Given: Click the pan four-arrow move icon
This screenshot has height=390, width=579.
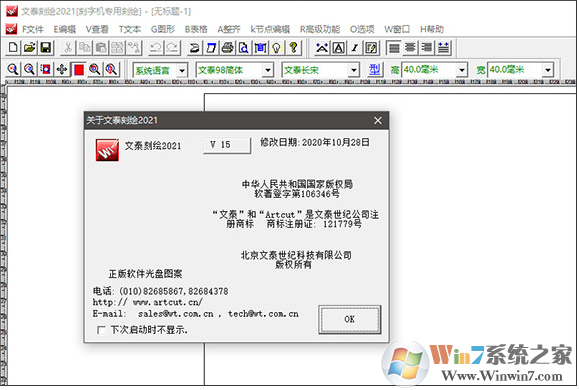Looking at the screenshot, I should pos(62,69).
